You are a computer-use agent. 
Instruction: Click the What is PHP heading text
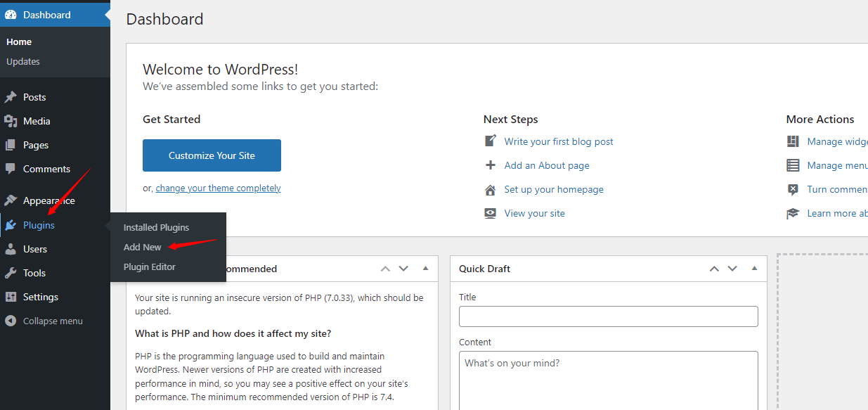pos(233,333)
